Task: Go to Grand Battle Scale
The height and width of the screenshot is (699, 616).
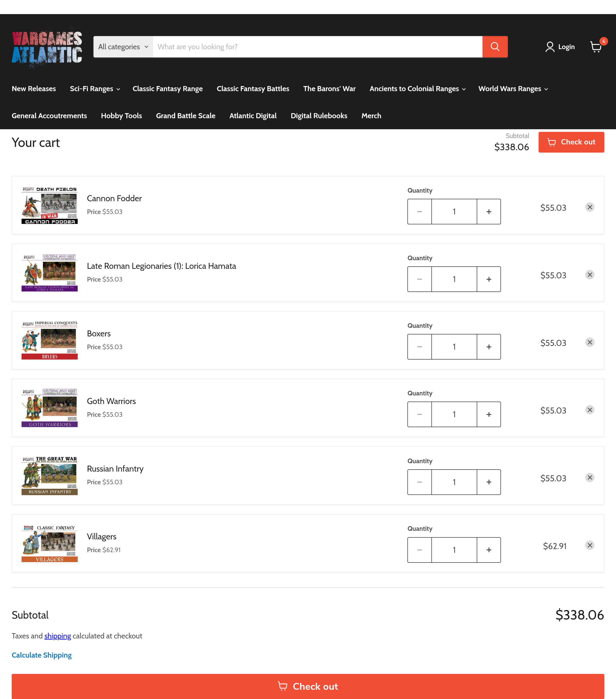Action: tap(185, 116)
